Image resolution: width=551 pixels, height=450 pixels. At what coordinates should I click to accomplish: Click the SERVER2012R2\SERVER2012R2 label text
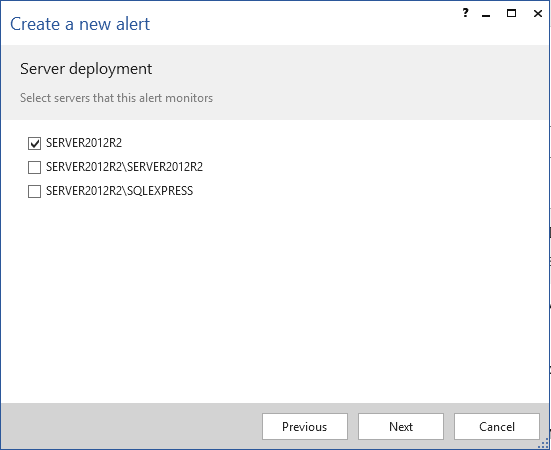[124, 167]
